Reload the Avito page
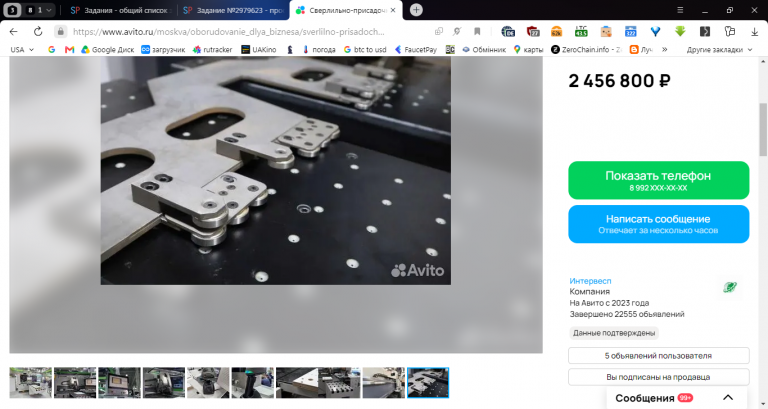This screenshot has height=409, width=768. [x=38, y=32]
